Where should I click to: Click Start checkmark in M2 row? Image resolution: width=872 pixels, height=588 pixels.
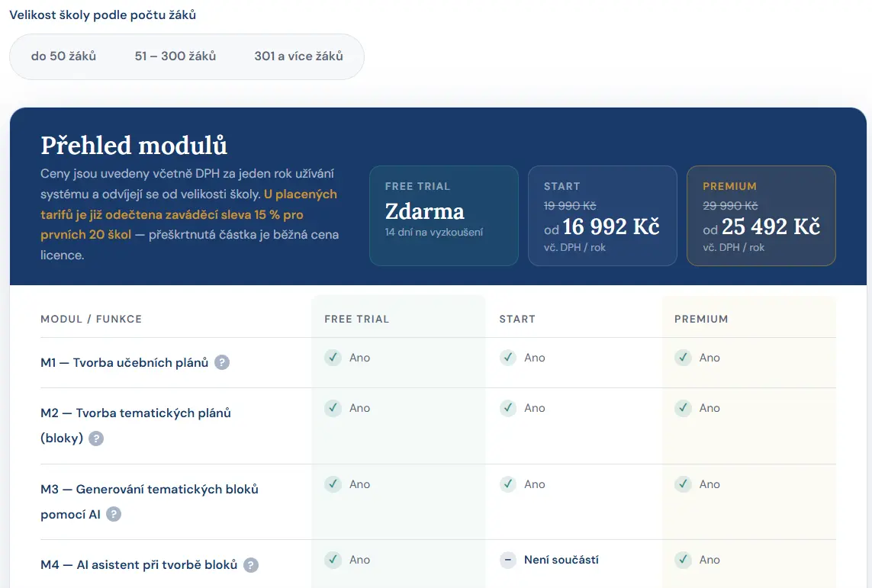[508, 408]
